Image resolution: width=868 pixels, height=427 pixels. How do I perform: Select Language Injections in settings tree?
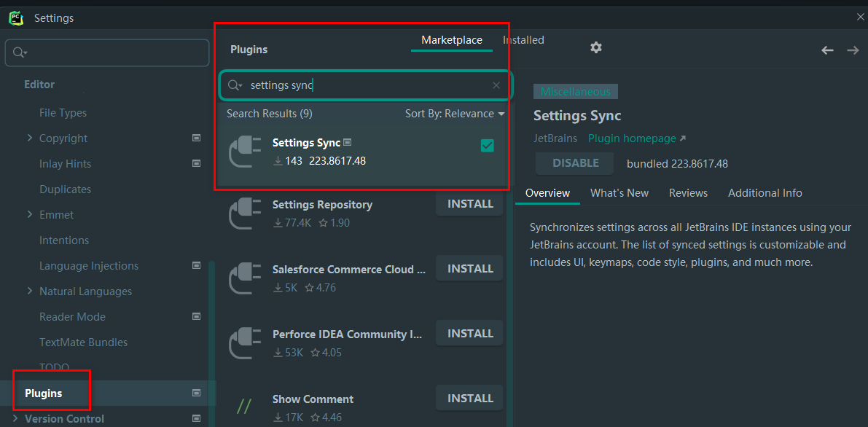(89, 266)
